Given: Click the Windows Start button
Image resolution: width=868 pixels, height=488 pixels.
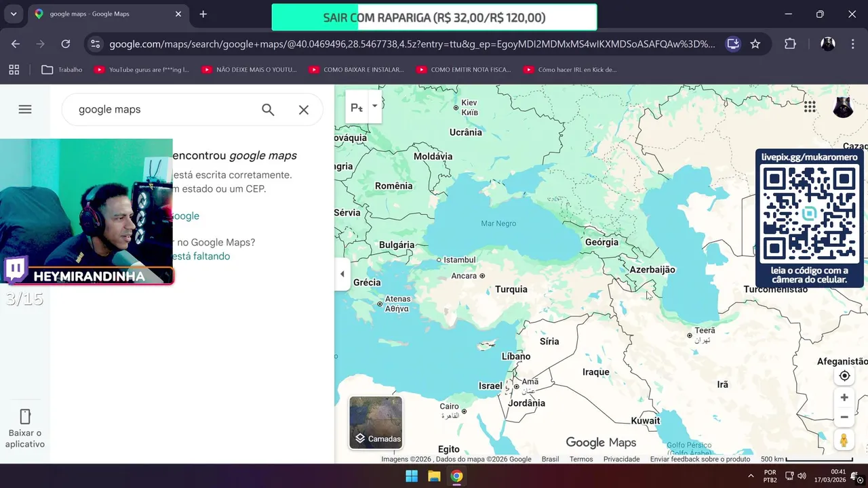Looking at the screenshot, I should coord(412,476).
